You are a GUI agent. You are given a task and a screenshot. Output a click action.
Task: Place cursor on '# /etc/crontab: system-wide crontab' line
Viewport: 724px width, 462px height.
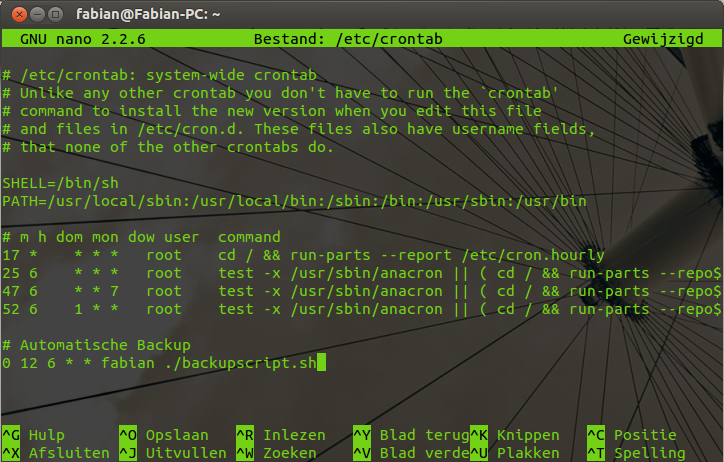(160, 75)
